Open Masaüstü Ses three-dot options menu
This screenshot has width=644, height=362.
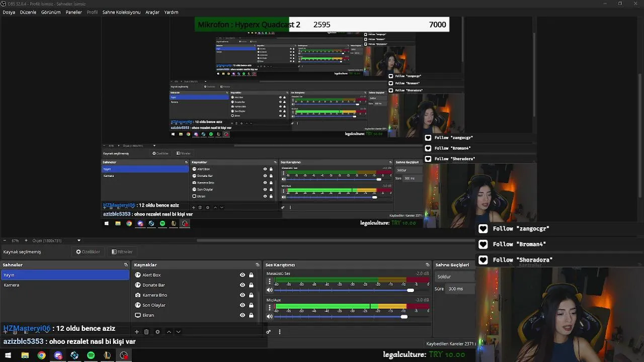point(270,282)
